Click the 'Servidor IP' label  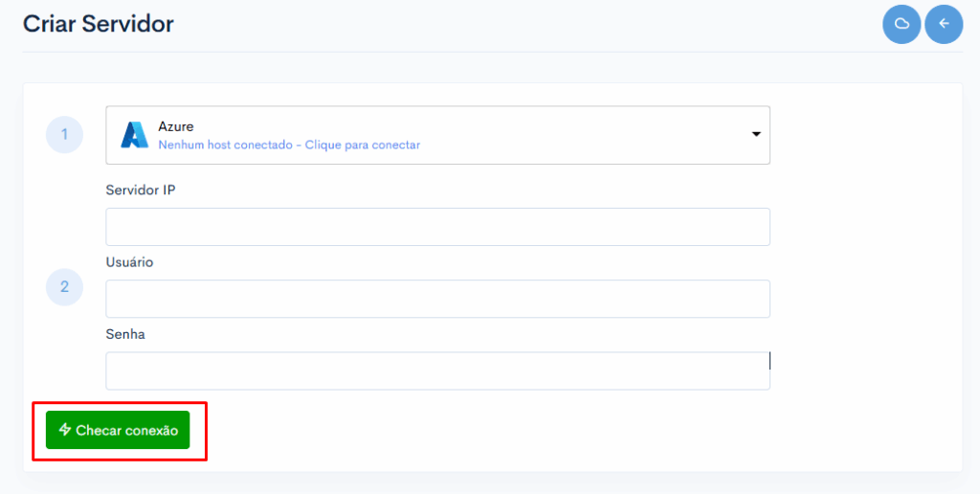tap(141, 191)
